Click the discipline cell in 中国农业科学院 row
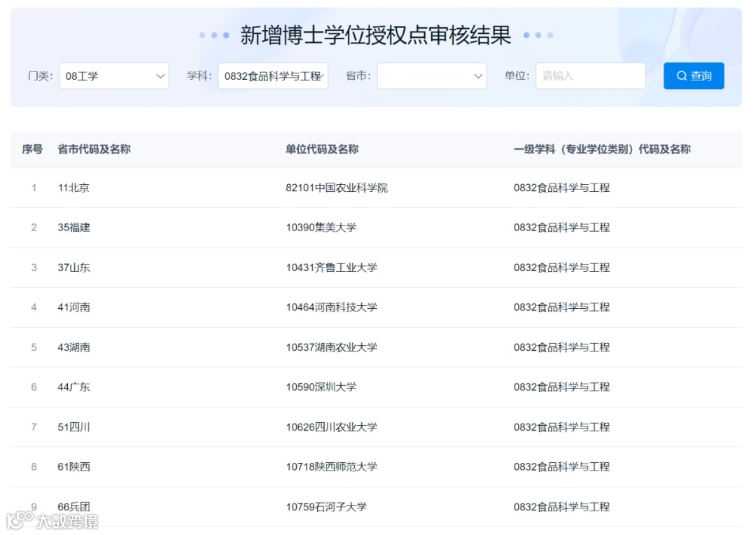Image resolution: width=756 pixels, height=535 pixels. pos(561,188)
